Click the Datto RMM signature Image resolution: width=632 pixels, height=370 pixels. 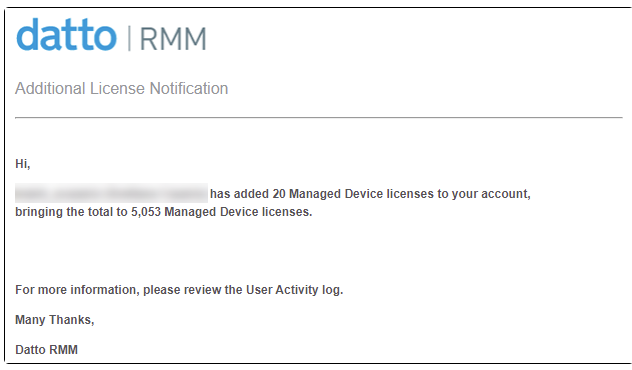[x=46, y=349]
